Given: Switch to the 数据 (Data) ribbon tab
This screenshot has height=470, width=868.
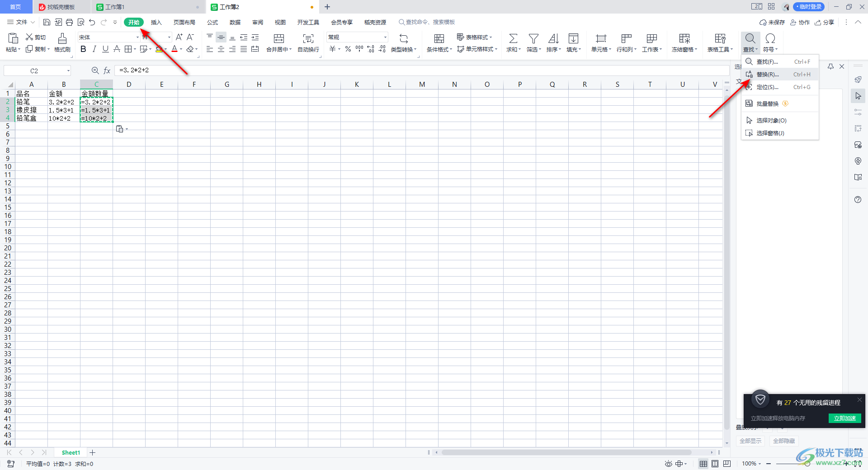Looking at the screenshot, I should click(x=235, y=22).
